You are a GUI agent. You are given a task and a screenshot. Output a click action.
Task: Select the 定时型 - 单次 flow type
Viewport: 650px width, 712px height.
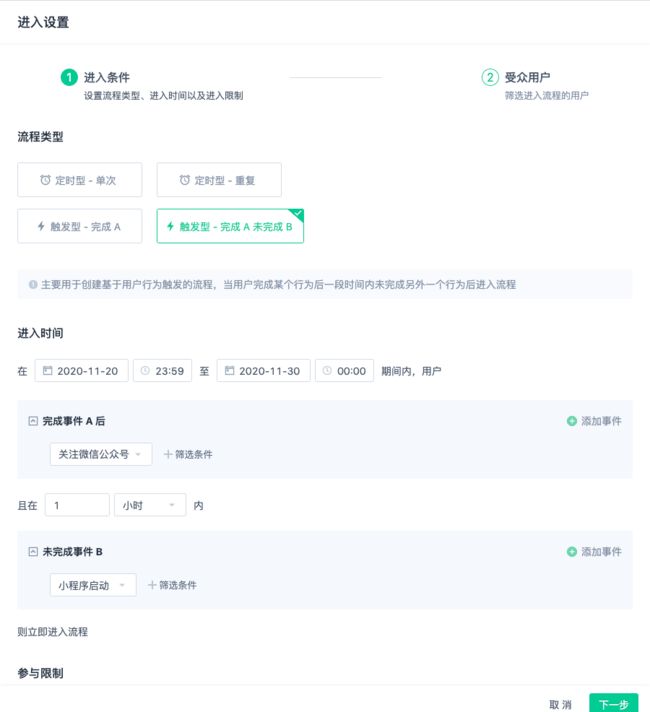point(79,180)
